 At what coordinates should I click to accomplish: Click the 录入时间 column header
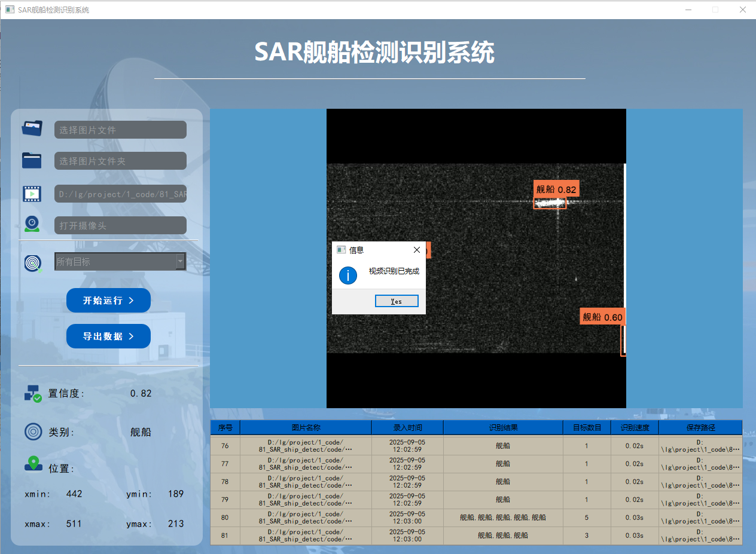click(x=407, y=427)
